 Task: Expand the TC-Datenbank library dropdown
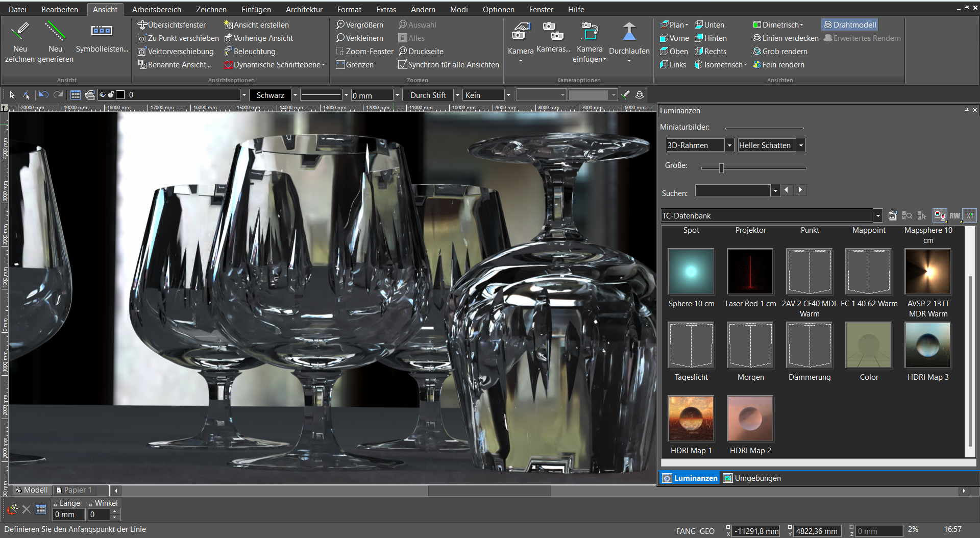878,216
